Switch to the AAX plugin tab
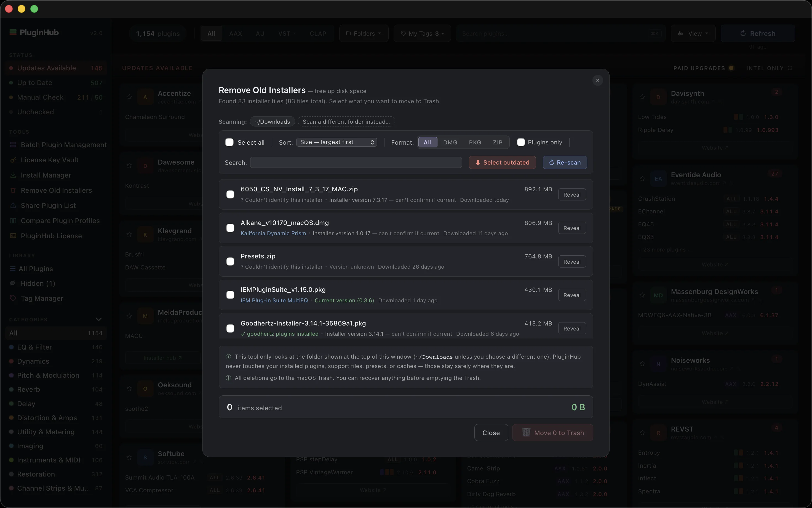Image resolution: width=812 pixels, height=508 pixels. [236, 33]
